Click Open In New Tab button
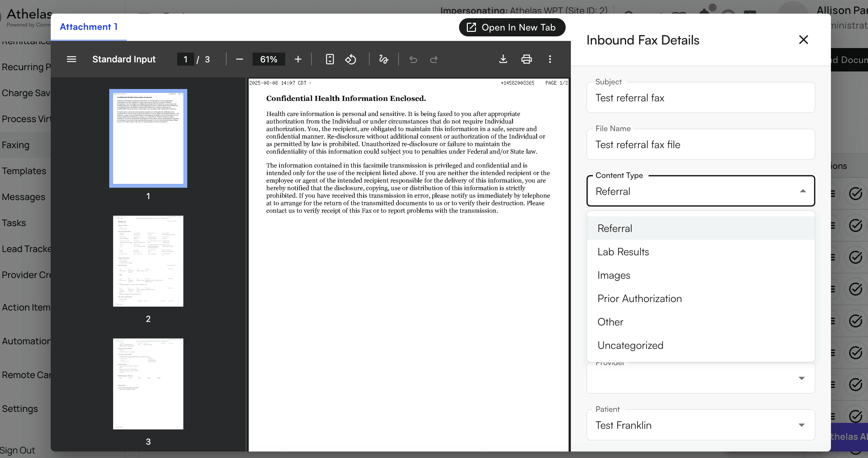868x458 pixels. pos(512,27)
